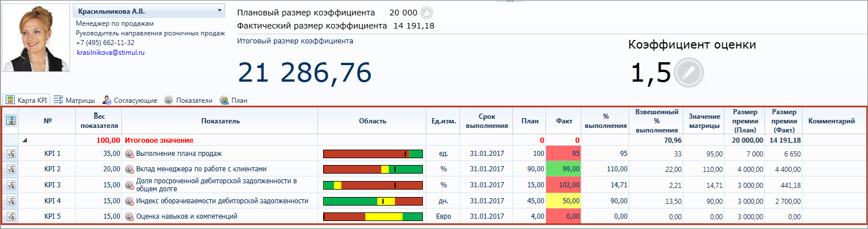The height and width of the screenshot is (229, 868).
Task: Click the range bar for Выполнение плана продаж
Action: click(x=373, y=154)
